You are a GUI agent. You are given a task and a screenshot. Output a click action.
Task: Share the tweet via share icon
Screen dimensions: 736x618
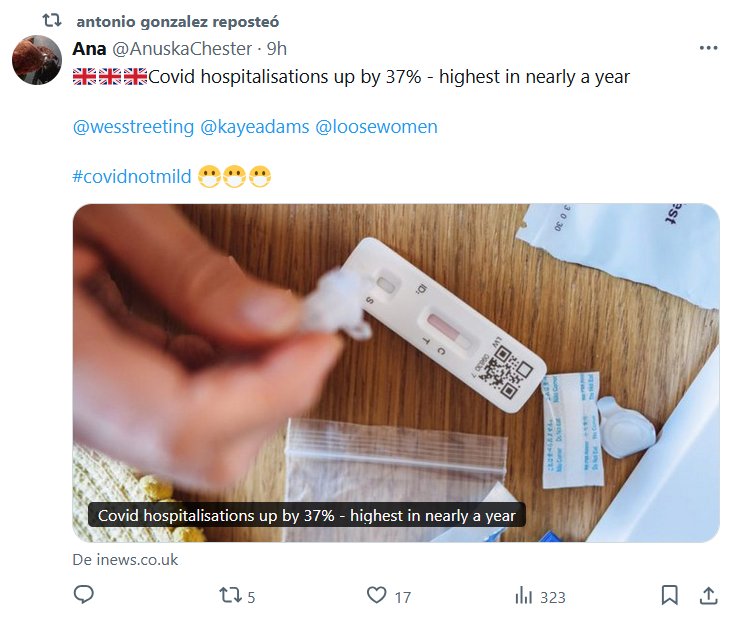pyautogui.click(x=708, y=596)
